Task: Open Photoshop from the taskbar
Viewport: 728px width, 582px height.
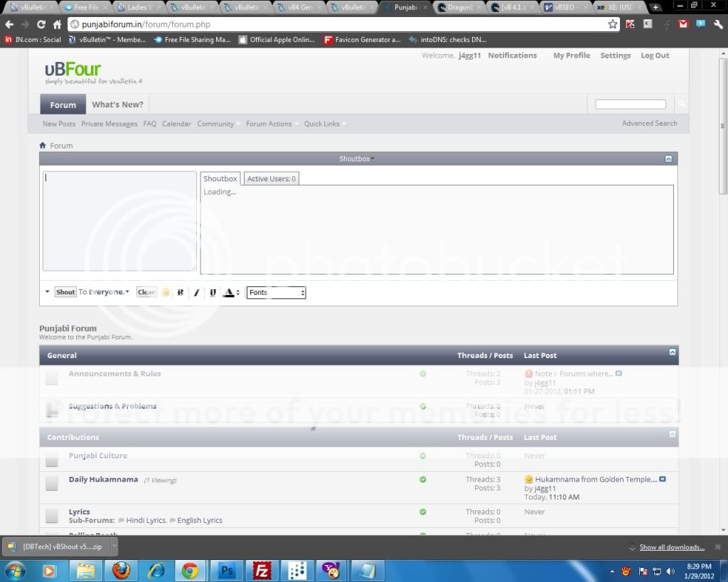Action: [227, 571]
